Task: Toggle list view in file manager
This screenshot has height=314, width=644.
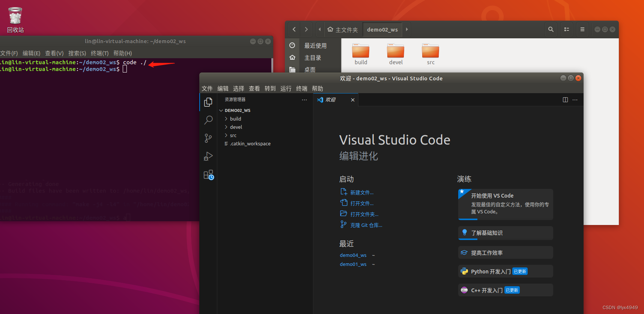Action: 567,29
